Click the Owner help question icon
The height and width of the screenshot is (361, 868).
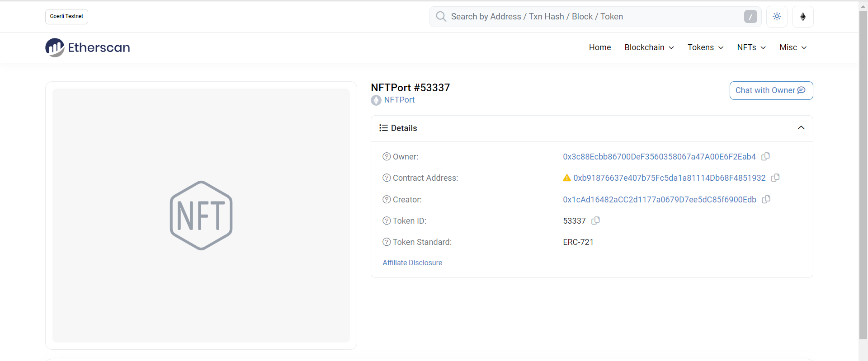[x=387, y=157]
